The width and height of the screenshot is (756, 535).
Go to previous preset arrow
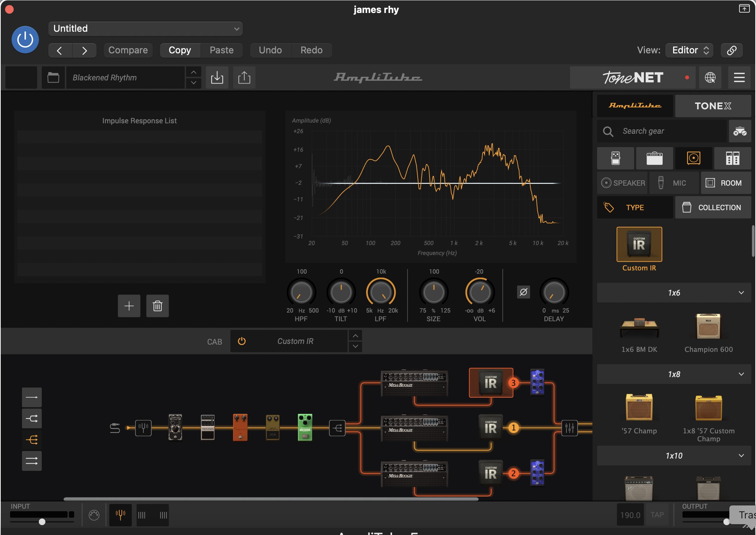(60, 50)
